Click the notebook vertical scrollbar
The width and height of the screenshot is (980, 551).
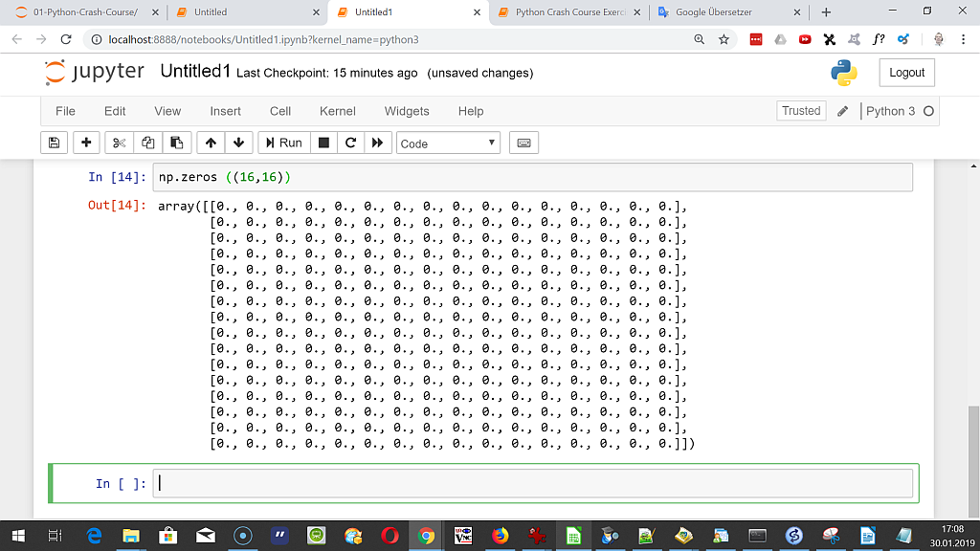[973, 460]
